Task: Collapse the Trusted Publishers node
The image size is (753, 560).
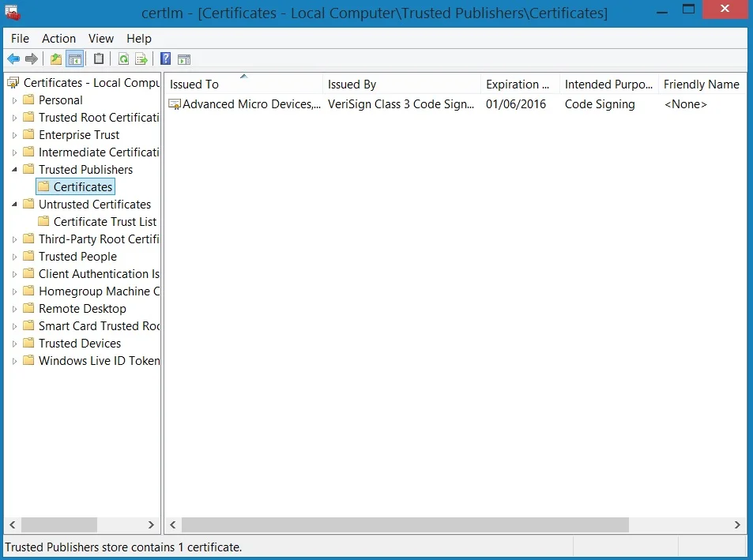Action: [14, 169]
